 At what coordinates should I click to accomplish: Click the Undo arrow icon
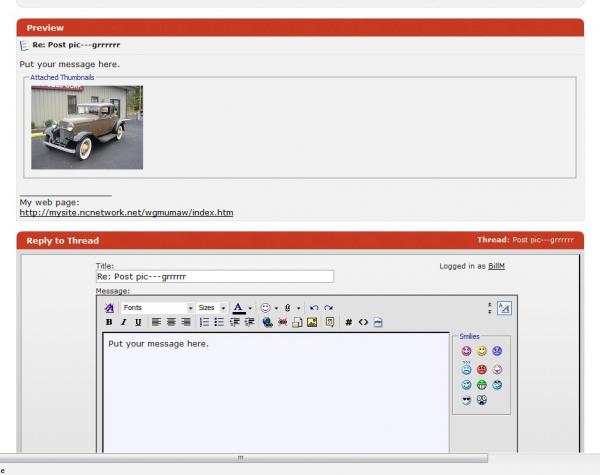315,308
